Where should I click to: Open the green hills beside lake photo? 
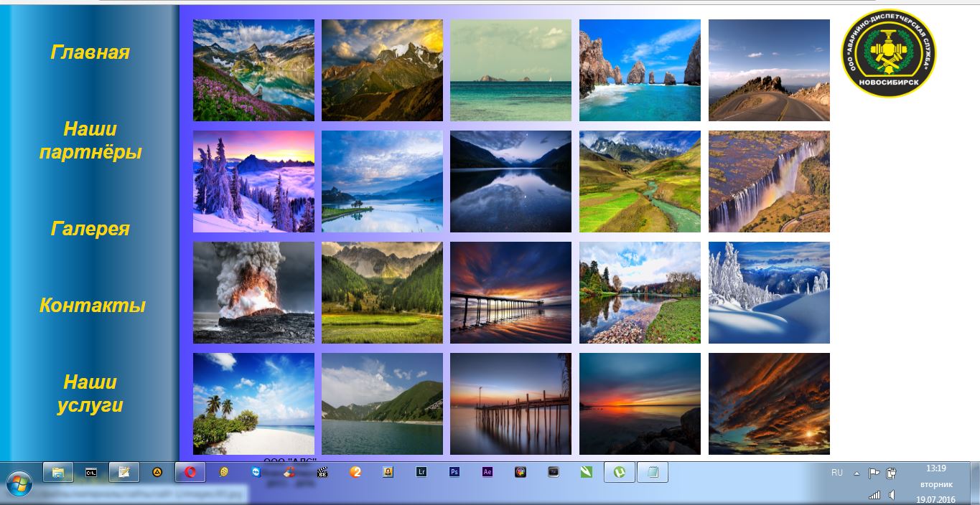(382, 404)
